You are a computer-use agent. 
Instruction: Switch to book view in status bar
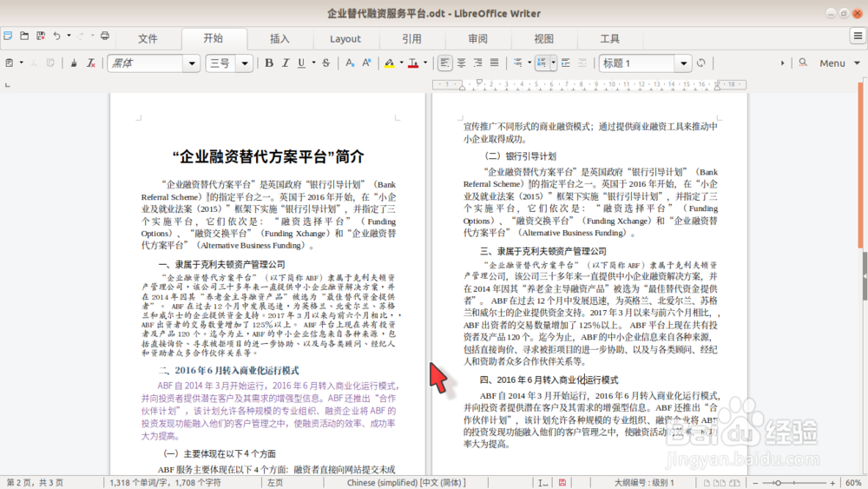pyautogui.click(x=734, y=482)
